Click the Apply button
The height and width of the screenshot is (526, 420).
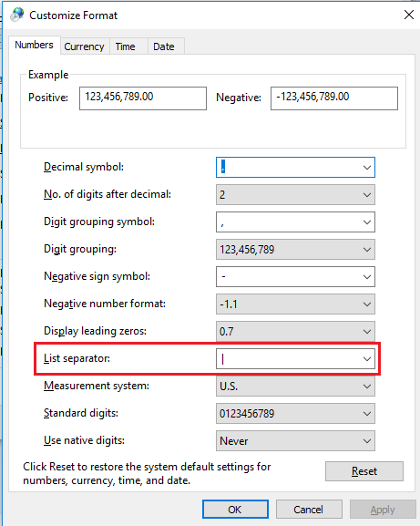click(x=383, y=510)
